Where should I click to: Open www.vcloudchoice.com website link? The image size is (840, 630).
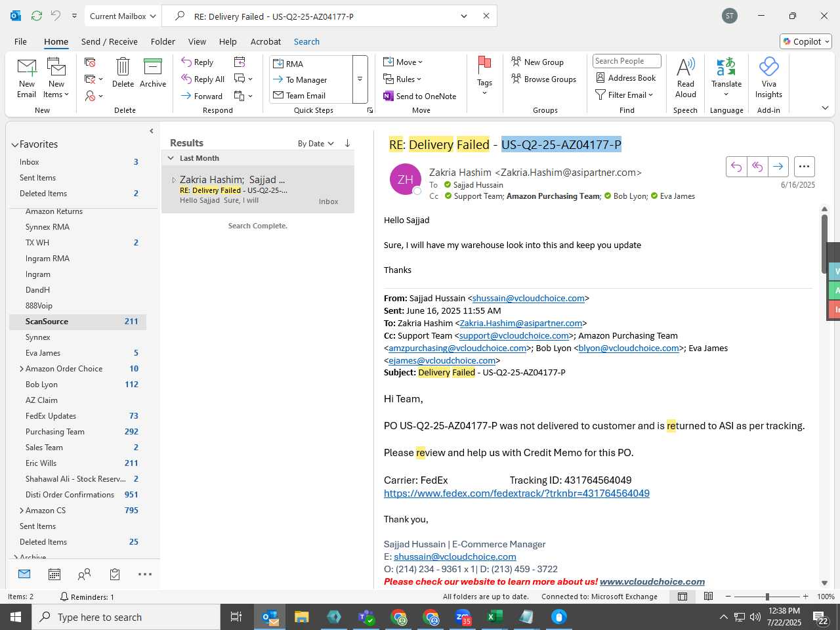652,581
